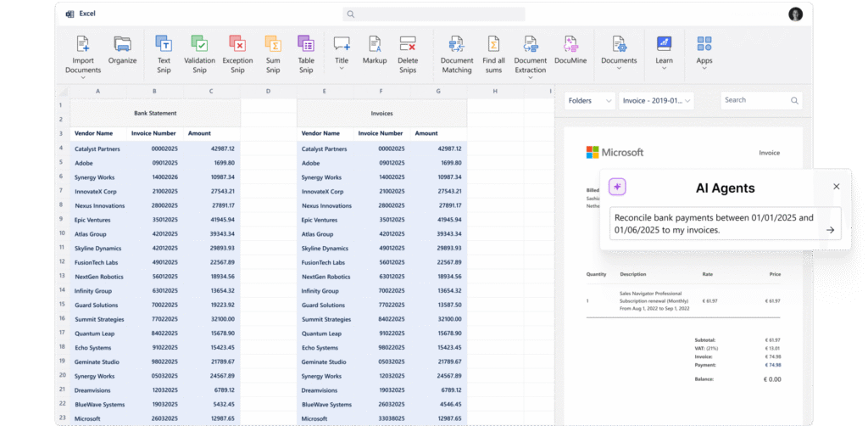The width and height of the screenshot is (868, 426).
Task: Expand the Documents dropdown arrow
Action: click(619, 69)
